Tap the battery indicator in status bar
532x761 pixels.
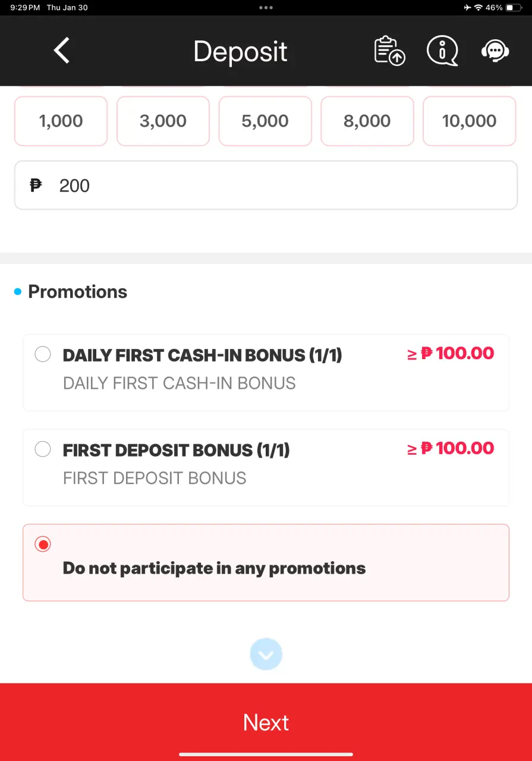pyautogui.click(x=514, y=8)
